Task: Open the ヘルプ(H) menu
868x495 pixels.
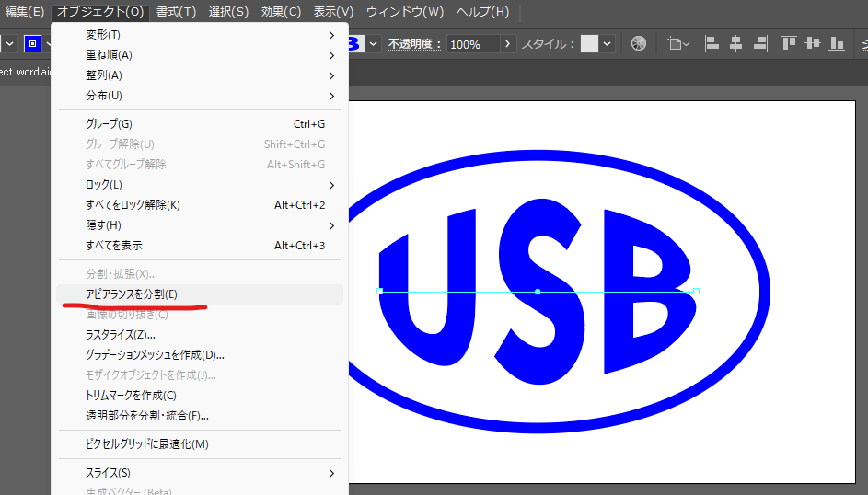Action: tap(482, 12)
